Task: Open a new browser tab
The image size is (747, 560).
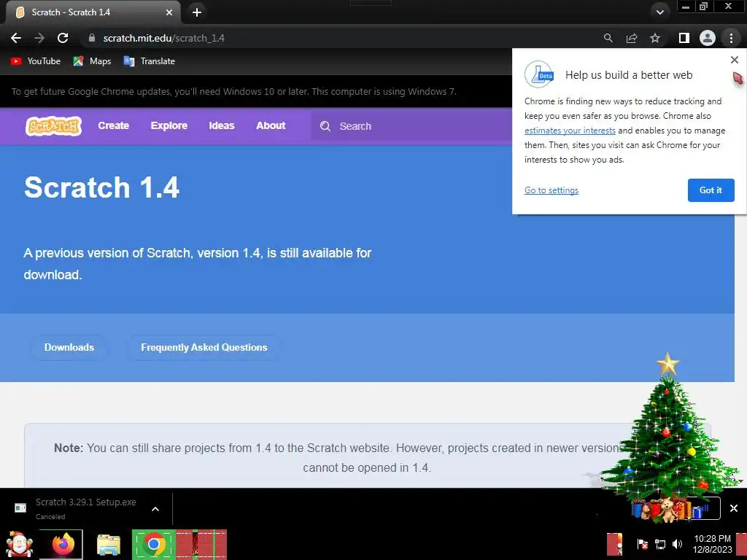Action: click(x=197, y=12)
